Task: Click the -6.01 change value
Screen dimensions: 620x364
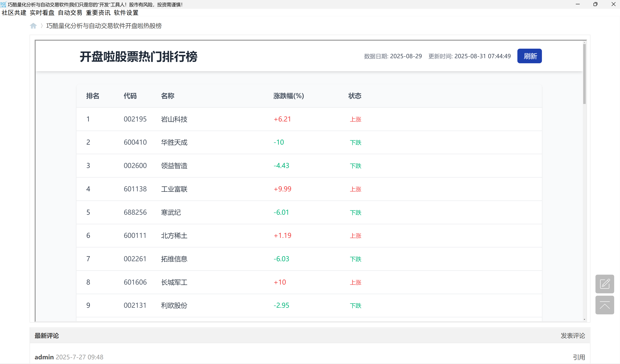Action: point(281,212)
